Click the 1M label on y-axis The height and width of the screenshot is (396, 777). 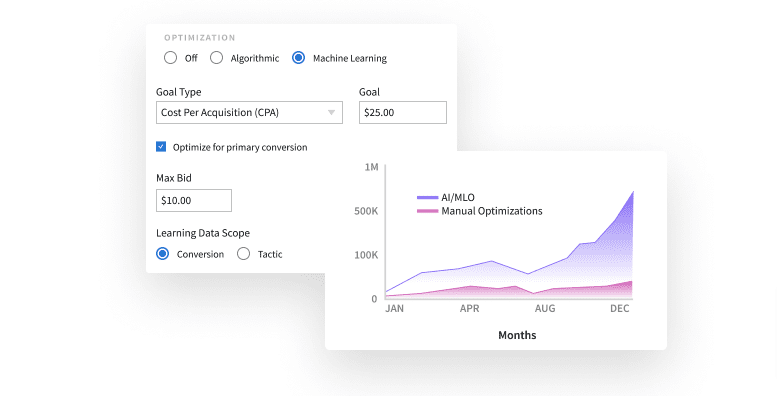pyautogui.click(x=371, y=167)
